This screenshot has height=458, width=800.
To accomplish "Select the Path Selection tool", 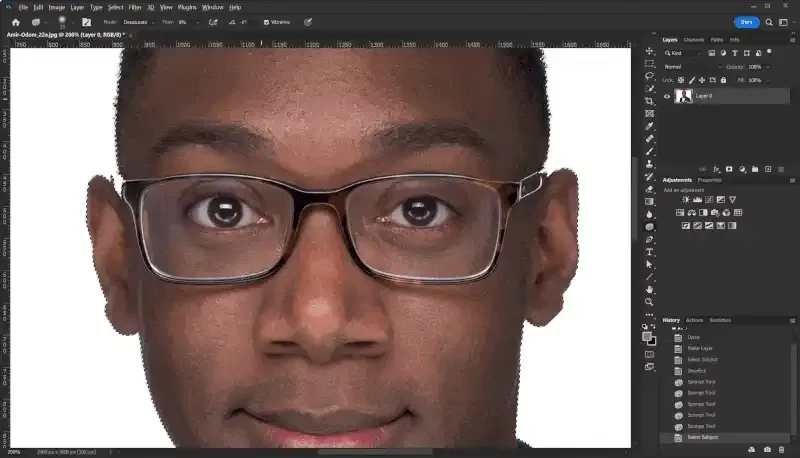I will tap(649, 264).
